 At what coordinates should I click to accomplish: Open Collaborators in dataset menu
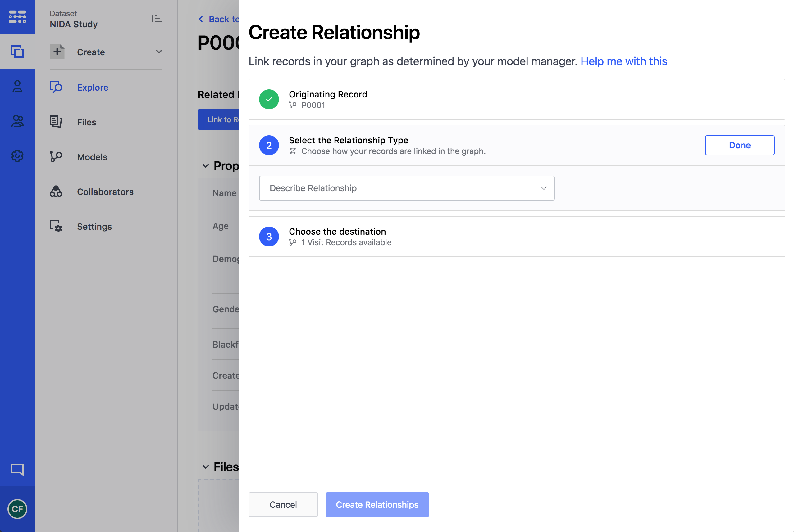point(105,192)
